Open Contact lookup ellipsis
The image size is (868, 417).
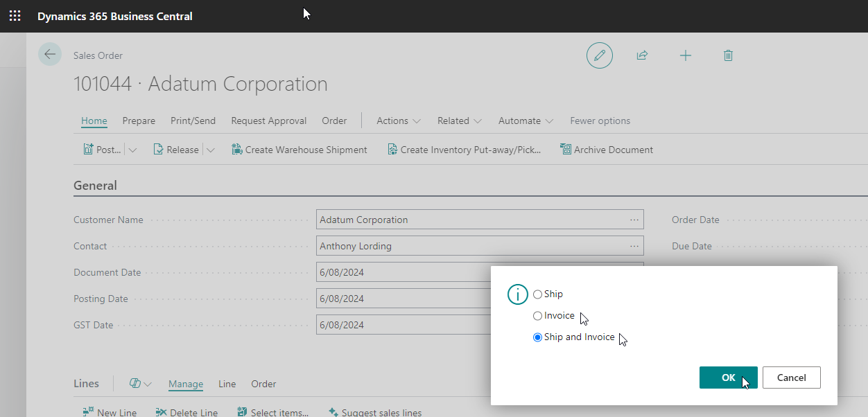pyautogui.click(x=634, y=246)
